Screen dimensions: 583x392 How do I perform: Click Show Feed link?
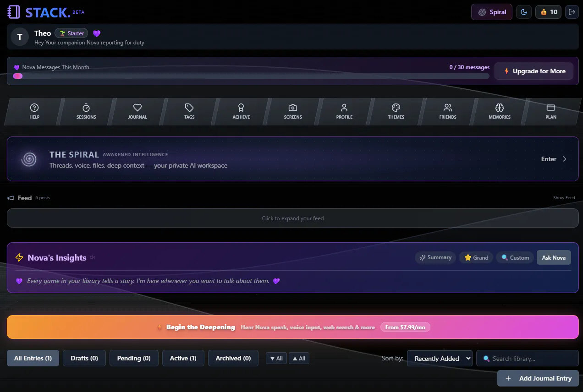pyautogui.click(x=564, y=198)
